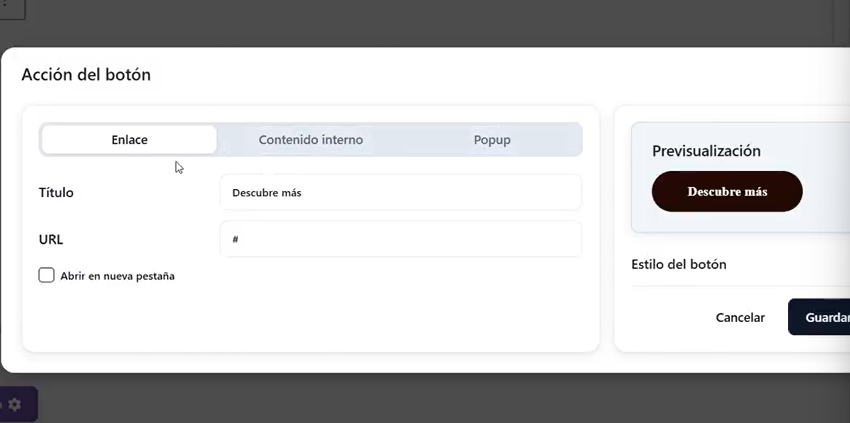This screenshot has height=423, width=850.
Task: Click the partially visible button at top-left corner
Action: (11, 9)
